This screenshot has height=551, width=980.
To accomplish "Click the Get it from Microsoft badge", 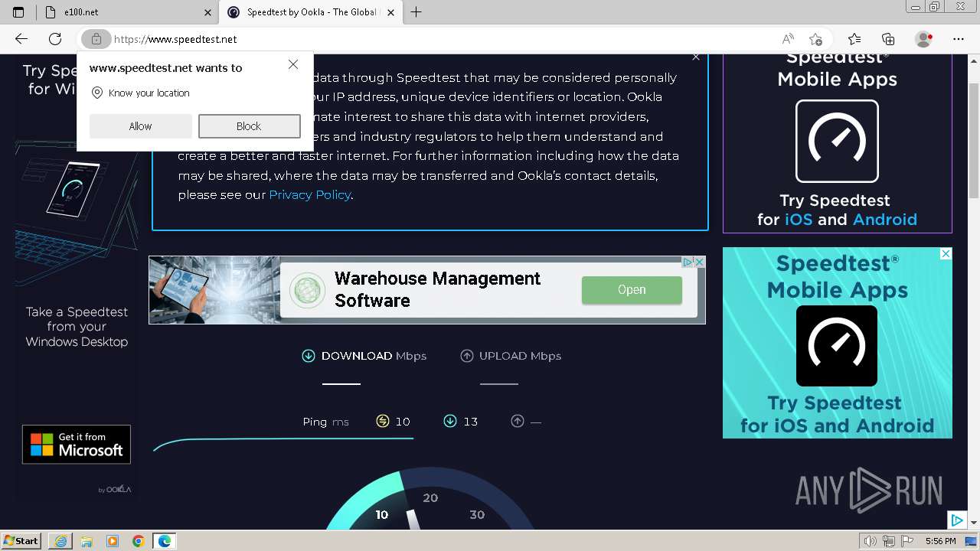I will tap(77, 444).
